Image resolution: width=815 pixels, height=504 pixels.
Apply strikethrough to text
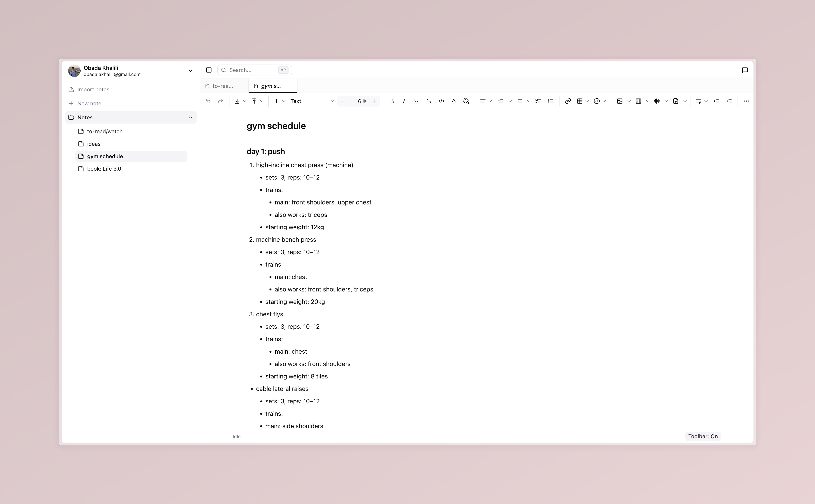pos(428,101)
